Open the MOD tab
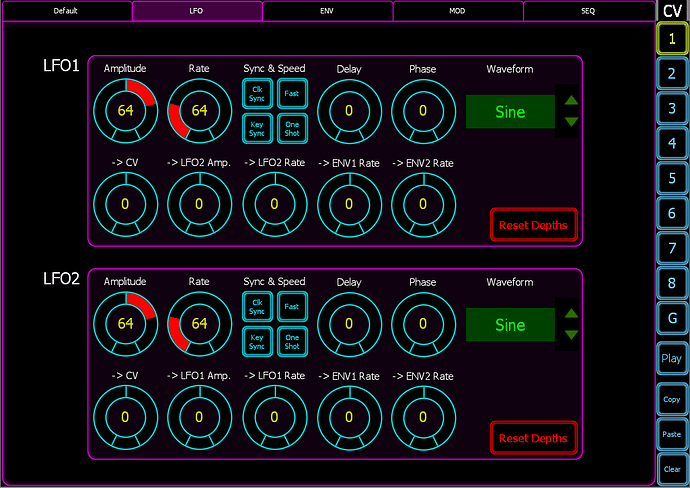The height and width of the screenshot is (488, 690). 458,11
